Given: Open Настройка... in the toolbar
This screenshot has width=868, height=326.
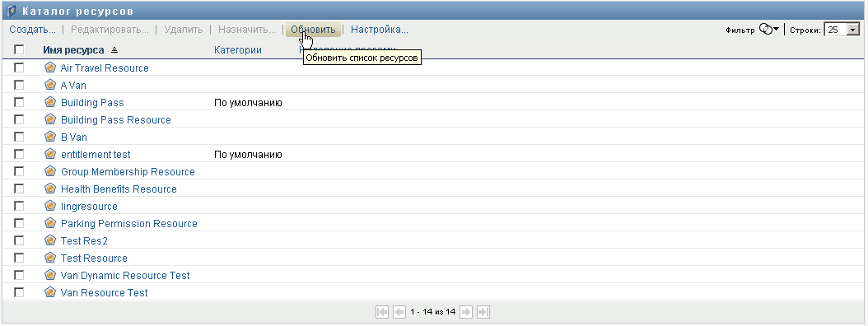Looking at the screenshot, I should click(x=380, y=30).
